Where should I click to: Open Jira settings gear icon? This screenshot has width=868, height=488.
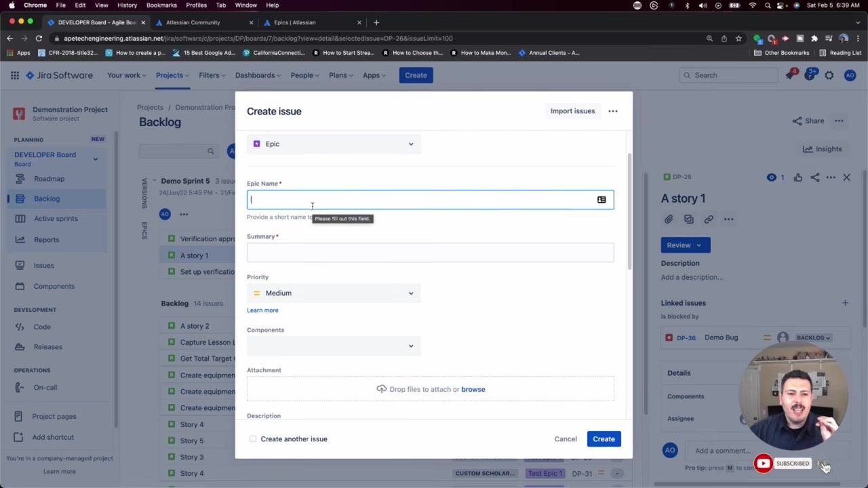829,75
